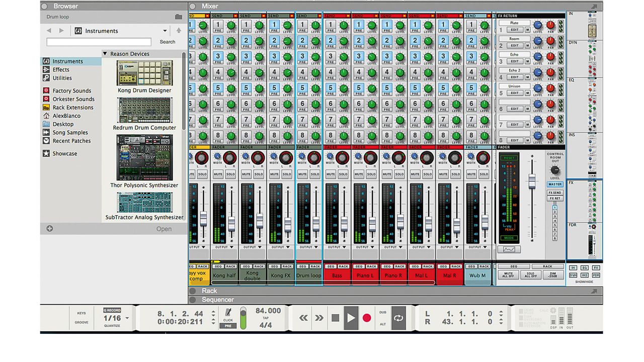Viewport: 644px width, 362px height.
Task: Select the Thor Polysonic Synthesizer thumbnail
Action: tap(144, 157)
